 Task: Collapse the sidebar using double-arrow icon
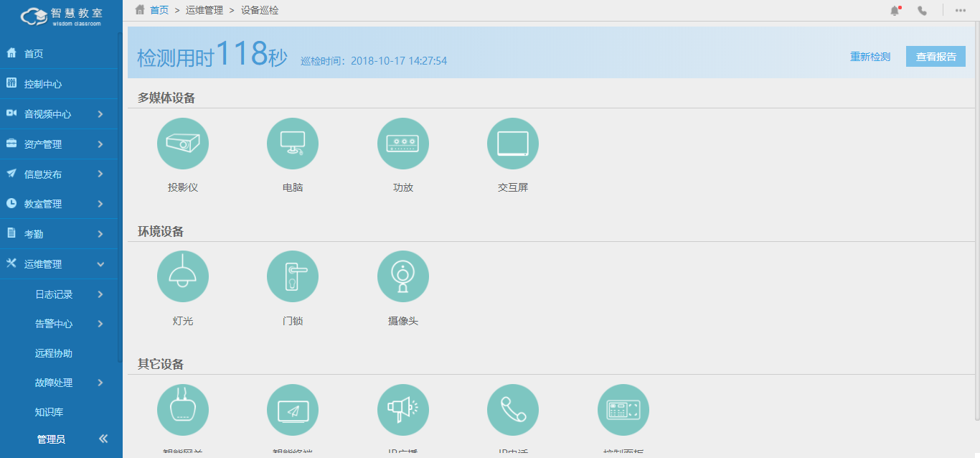pos(103,439)
